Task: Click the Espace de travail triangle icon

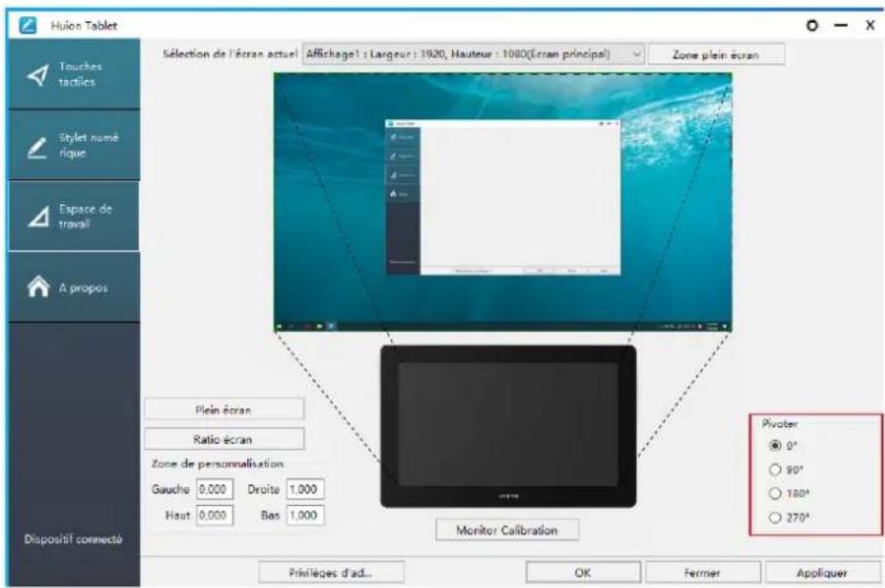Action: click(38, 217)
